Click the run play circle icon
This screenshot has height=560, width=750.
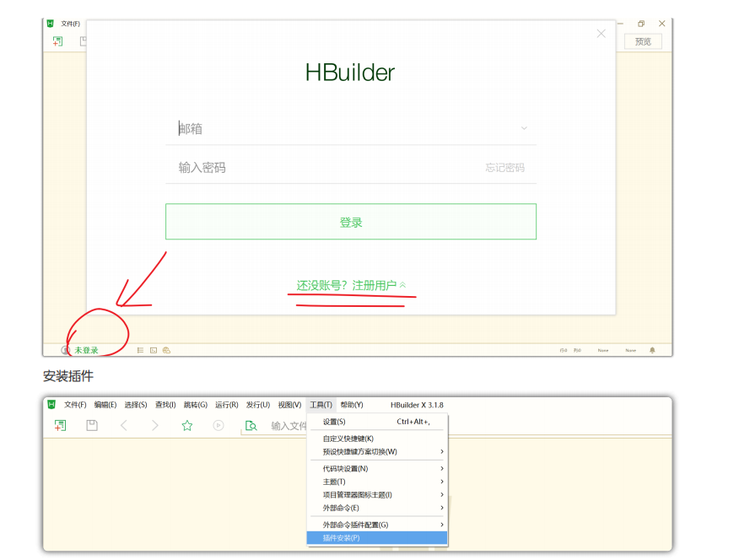point(219,425)
